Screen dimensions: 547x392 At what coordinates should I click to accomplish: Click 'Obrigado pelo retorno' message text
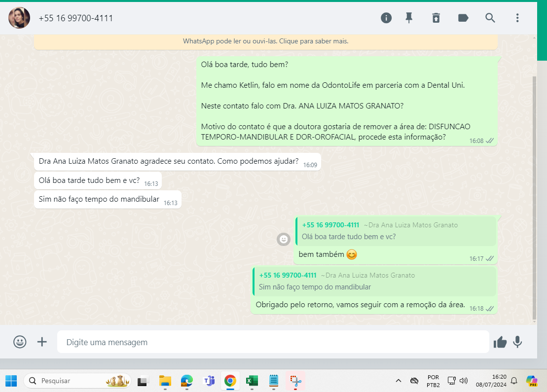pyautogui.click(x=361, y=305)
